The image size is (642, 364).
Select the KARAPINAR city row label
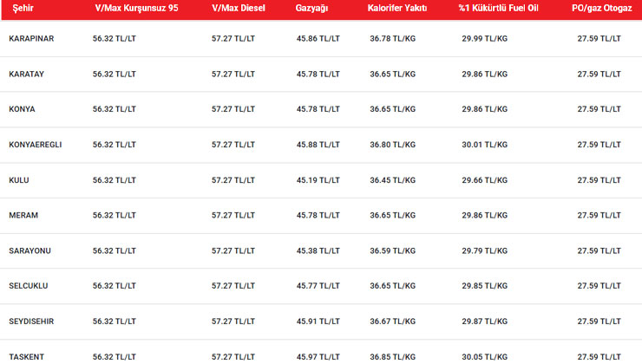pos(31,39)
